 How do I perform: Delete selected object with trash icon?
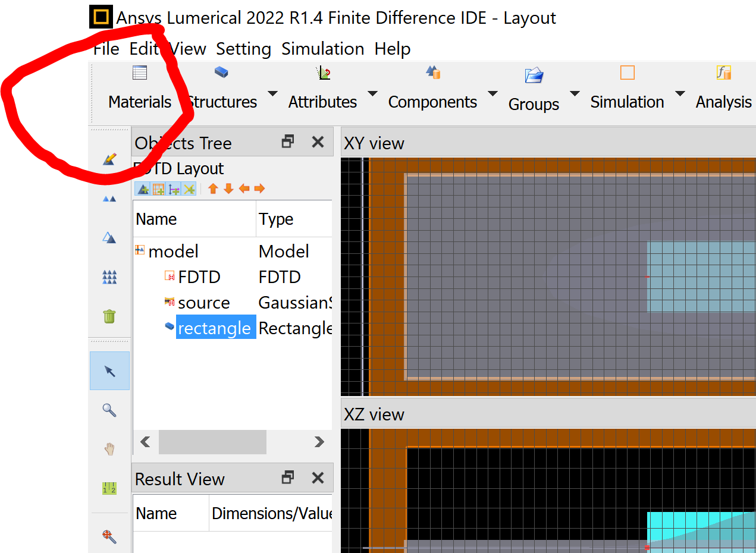109,316
